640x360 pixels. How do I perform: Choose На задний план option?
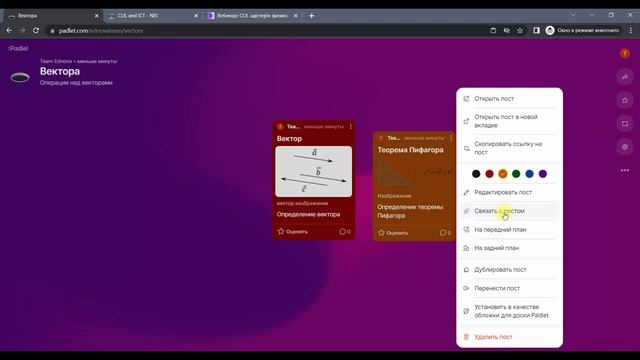pyautogui.click(x=509, y=248)
